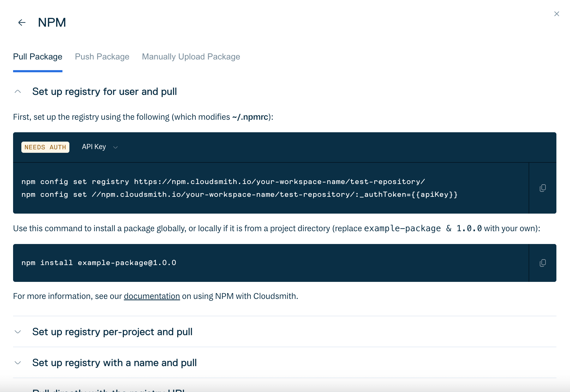The width and height of the screenshot is (570, 392).
Task: Open the API Key dropdown
Action: (100, 147)
